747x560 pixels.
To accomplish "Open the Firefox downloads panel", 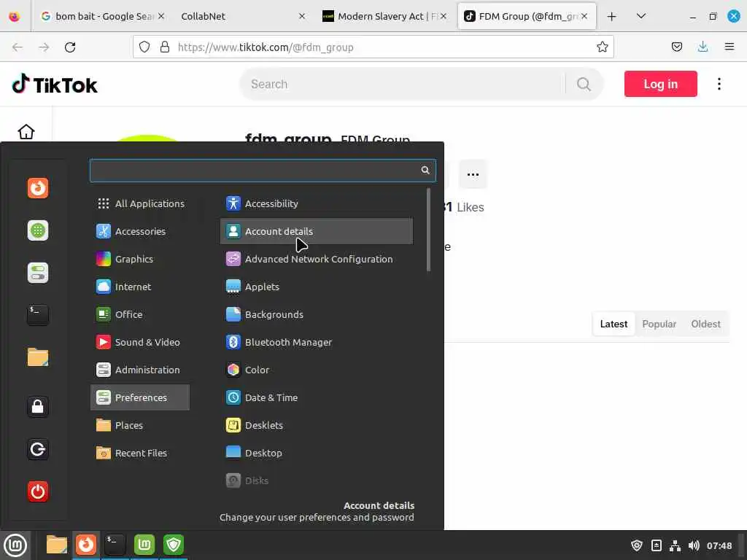I will [x=703, y=47].
